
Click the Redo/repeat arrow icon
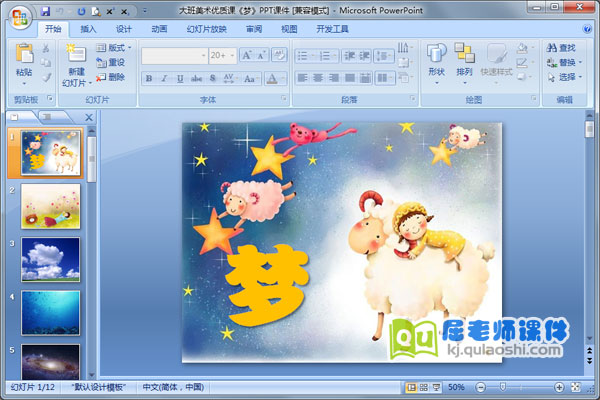coord(81,12)
